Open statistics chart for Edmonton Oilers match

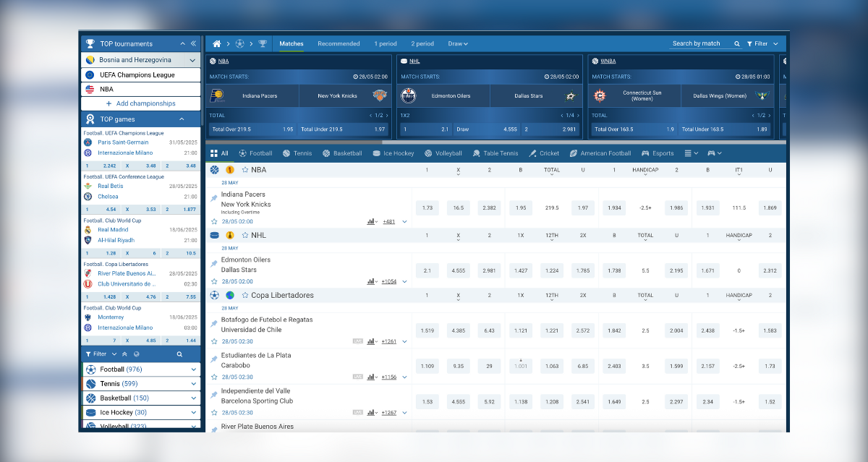click(x=373, y=281)
